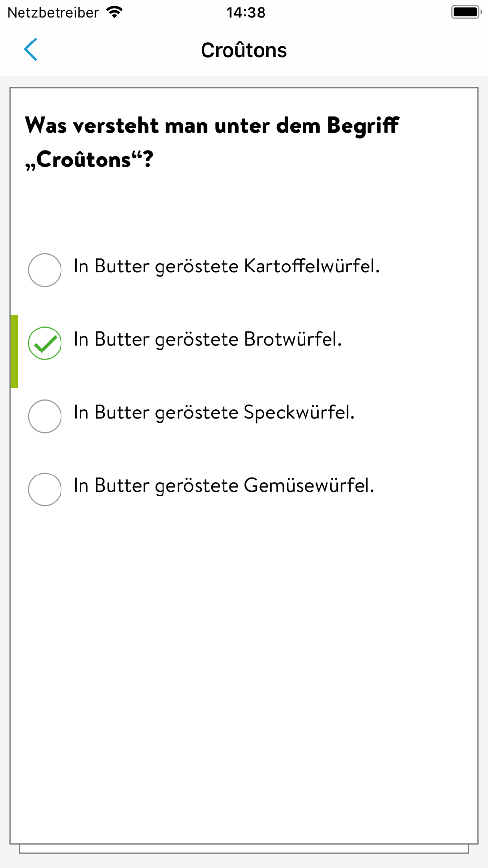The height and width of the screenshot is (868, 488).
Task: Click the quoted „Croûtons“ word in the question
Action: (89, 160)
